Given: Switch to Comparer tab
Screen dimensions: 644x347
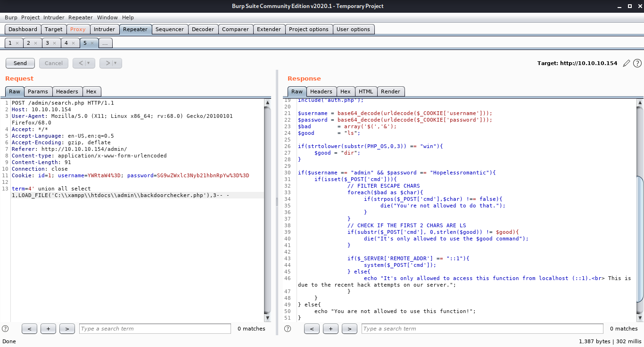Looking at the screenshot, I should tap(235, 29).
